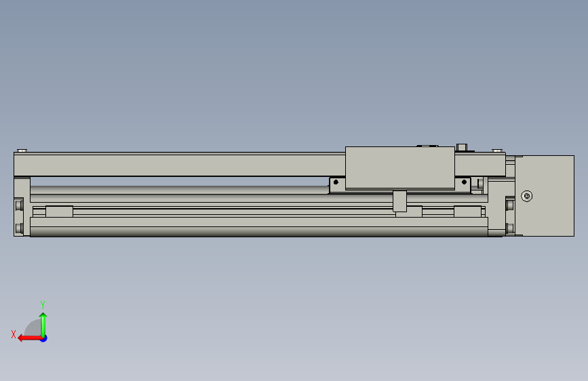Select the long top cover beam
Viewport: 588px width, 381px height.
tap(179, 164)
